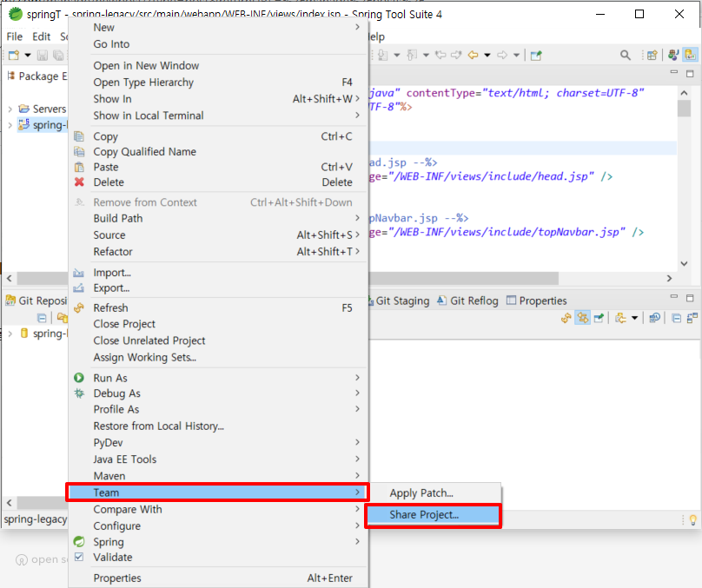702x588 pixels.
Task: Expand the spring-legacy project tree node
Action: (x=10, y=125)
